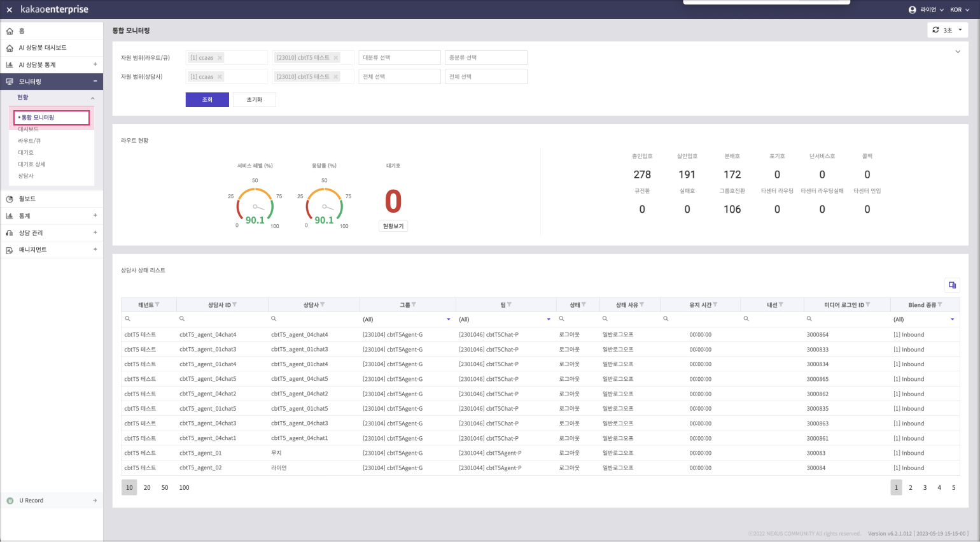This screenshot has width=980, height=542.
Task: Click the user profile icon for 라이언
Action: pos(912,10)
